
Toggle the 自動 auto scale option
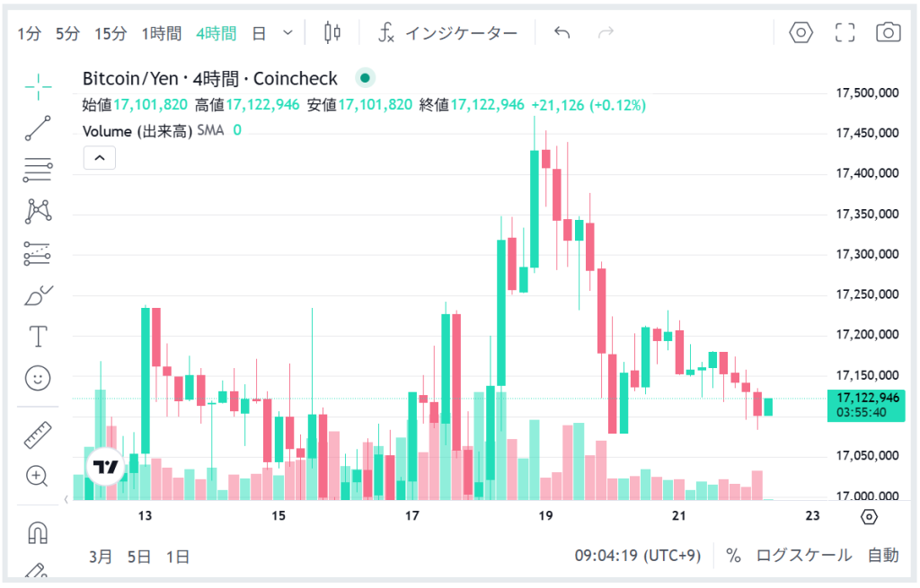(882, 556)
